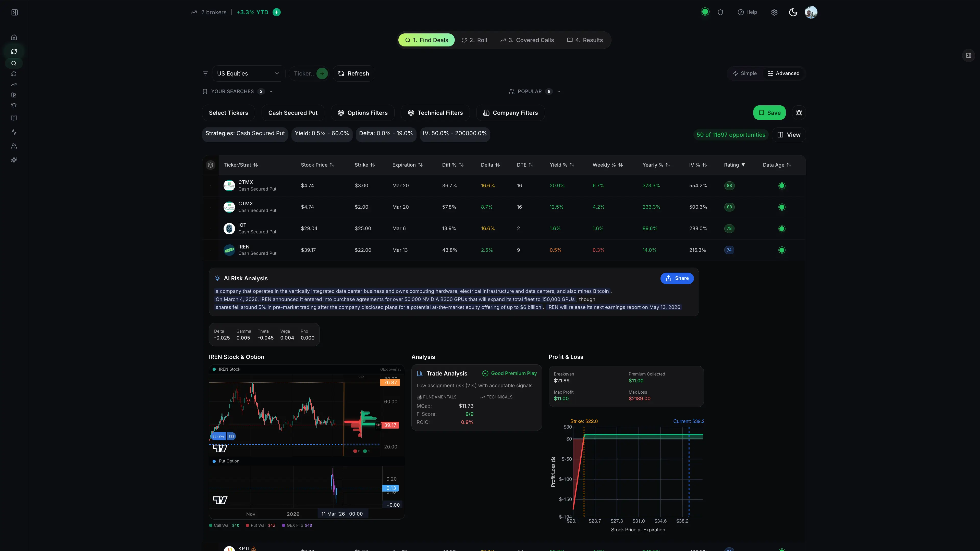Sort by Yield % column
Screen dimensions: 980x551
click(x=562, y=165)
